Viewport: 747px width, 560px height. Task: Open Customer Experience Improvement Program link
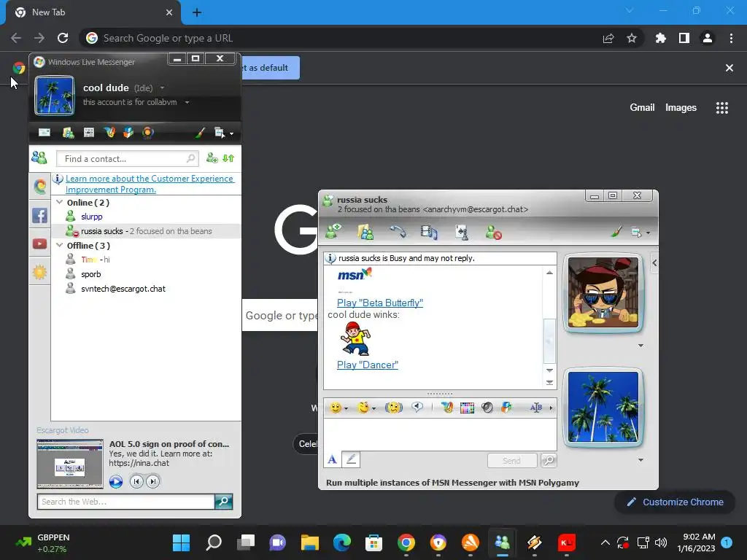point(150,184)
